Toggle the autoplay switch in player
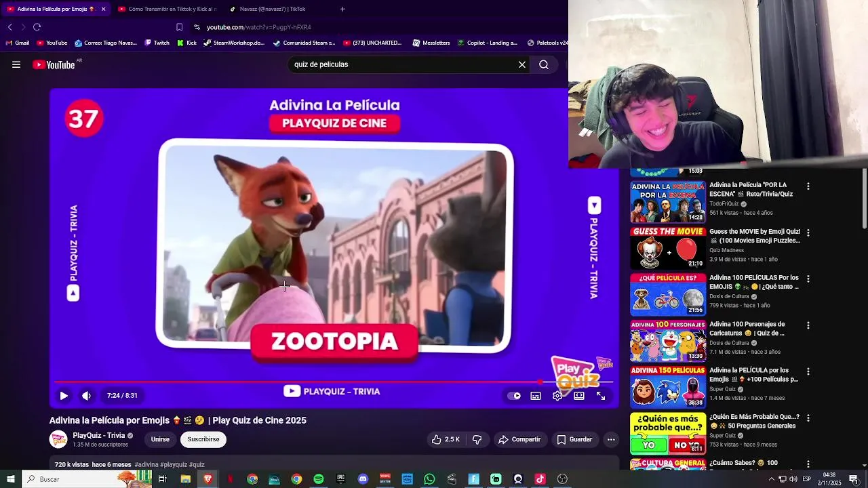This screenshot has height=488, width=868. [514, 396]
